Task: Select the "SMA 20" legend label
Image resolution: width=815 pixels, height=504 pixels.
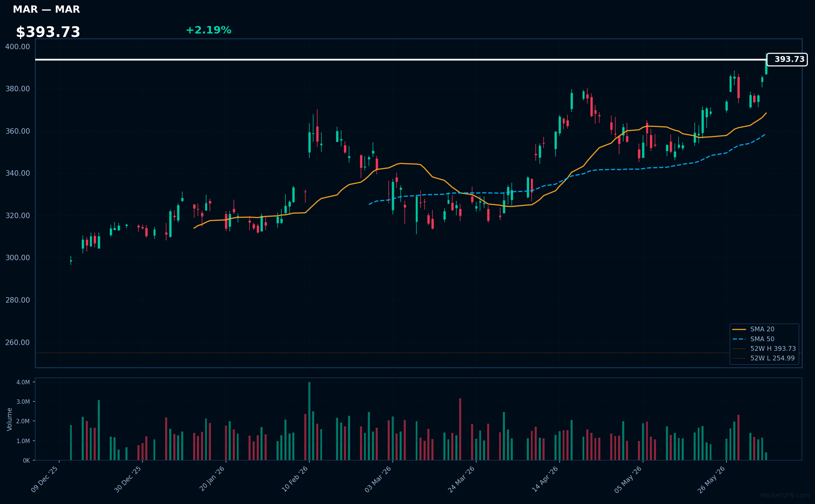Action: 762,329
